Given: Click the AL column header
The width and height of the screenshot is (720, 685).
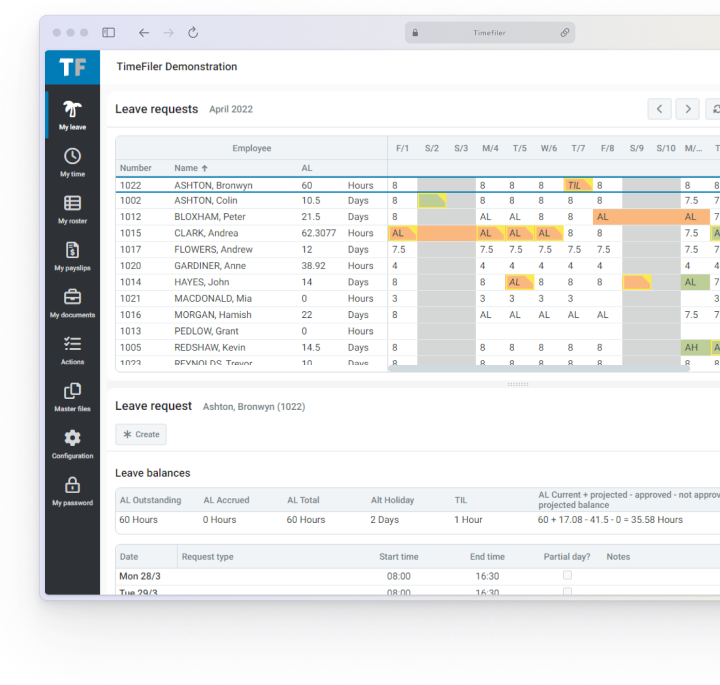Looking at the screenshot, I should [307, 168].
